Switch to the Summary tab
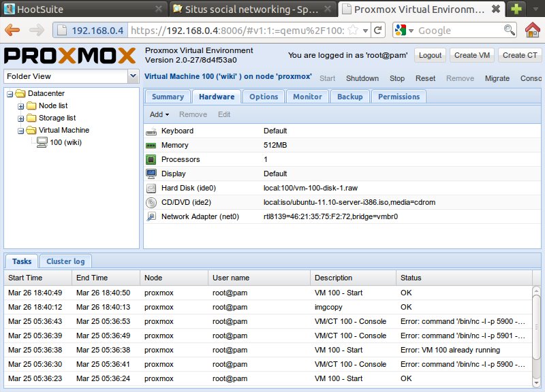This screenshot has height=392, width=545. pos(168,97)
